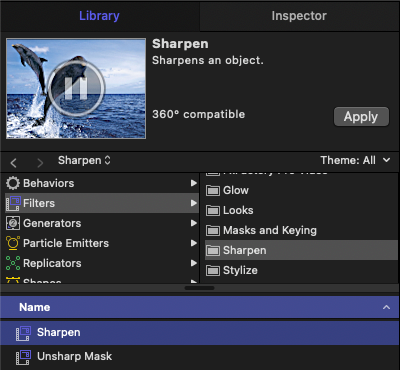Image resolution: width=400 pixels, height=370 pixels.
Task: Select the Replicators category label
Action: [x=52, y=263]
